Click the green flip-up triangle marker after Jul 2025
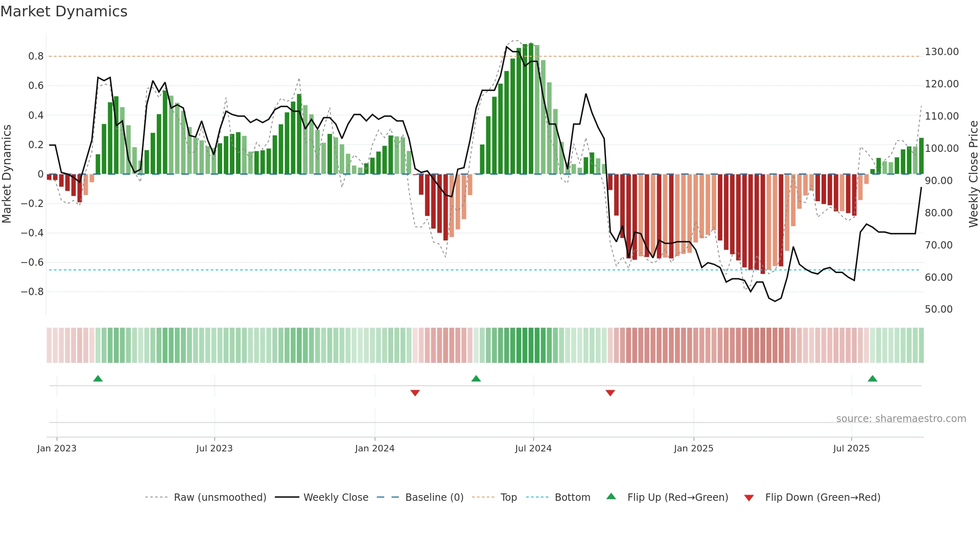 (x=873, y=379)
